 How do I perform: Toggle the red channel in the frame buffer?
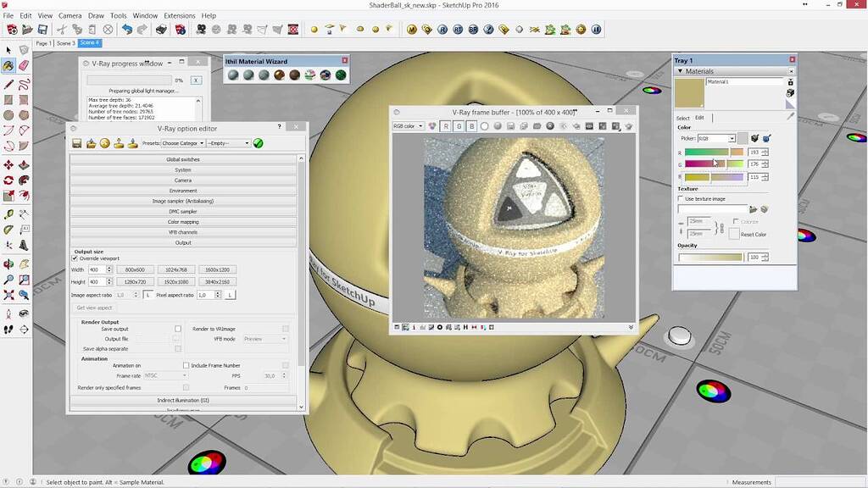coord(447,126)
